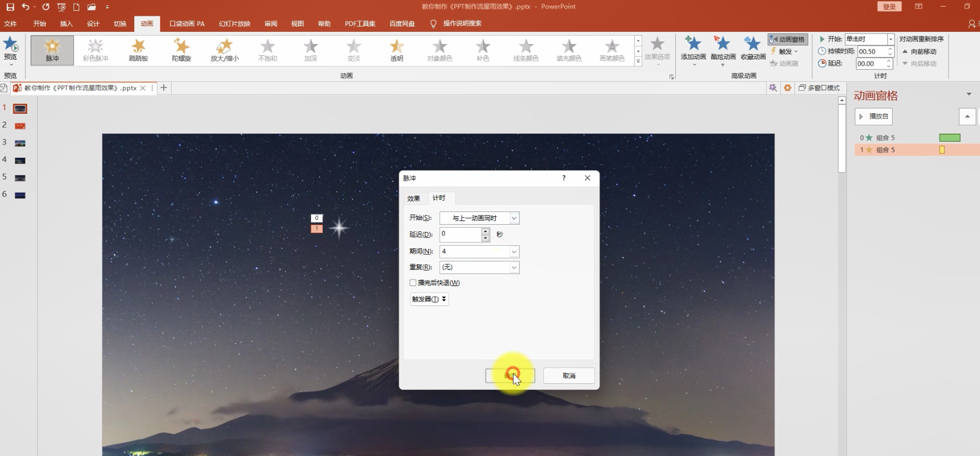Screen dimensions: 980x456
Task: Click the Open folder icon
Action: tap(92, 7)
